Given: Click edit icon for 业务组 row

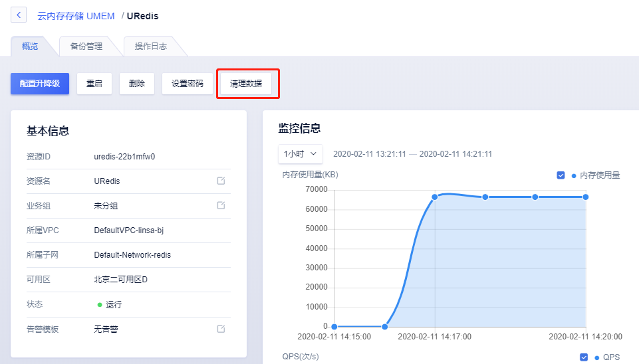Looking at the screenshot, I should pos(221,206).
